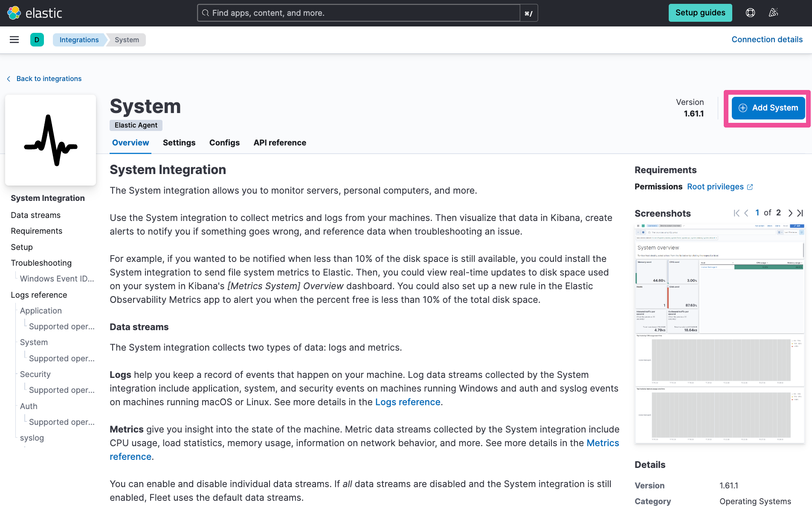Click external link icon beside Root privileges

[750, 187]
